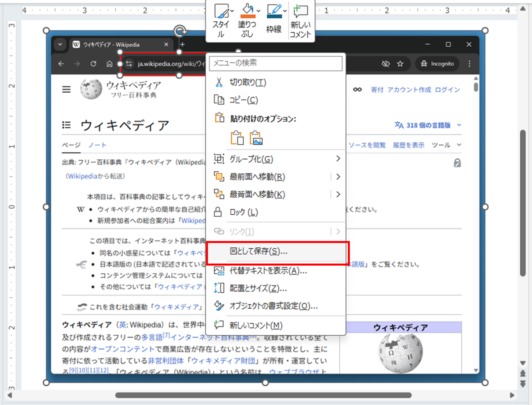Open the ツール dropdown
This screenshot has width=532, height=405.
point(447,145)
